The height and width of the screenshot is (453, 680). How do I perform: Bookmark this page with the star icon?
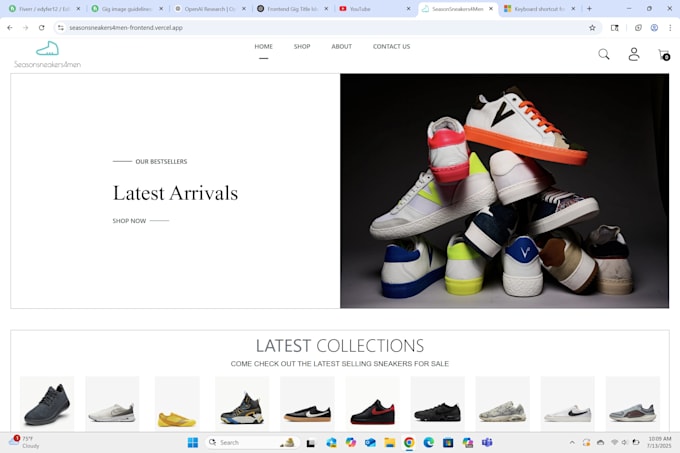point(592,28)
